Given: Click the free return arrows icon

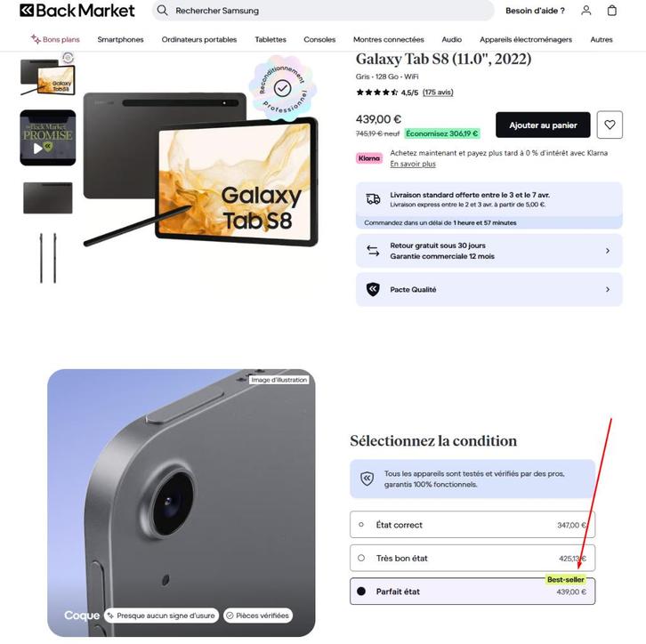Looking at the screenshot, I should [373, 250].
